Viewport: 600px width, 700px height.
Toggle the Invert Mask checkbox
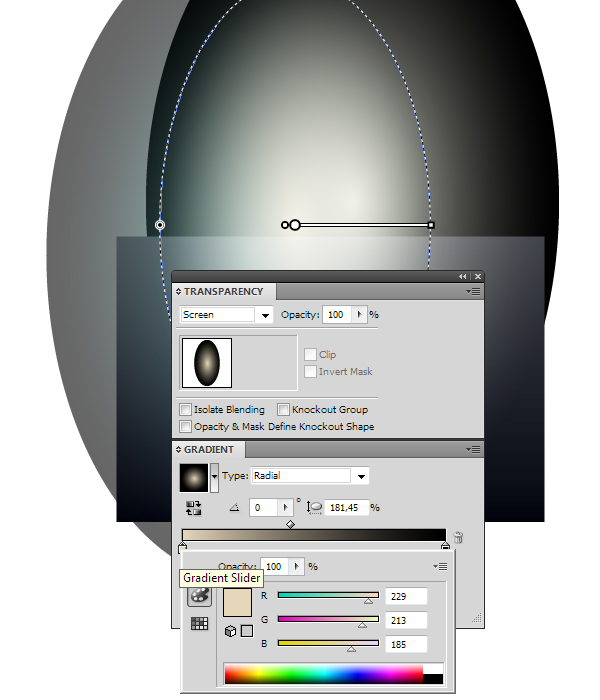pyautogui.click(x=310, y=371)
